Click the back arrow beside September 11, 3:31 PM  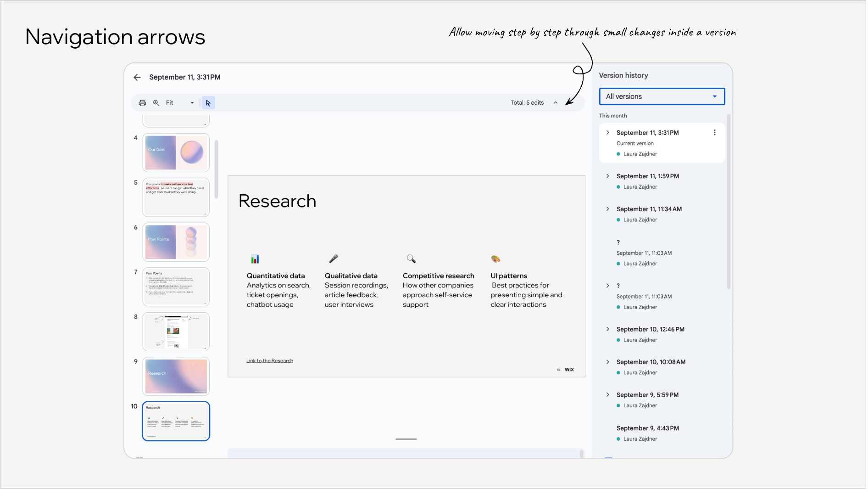pyautogui.click(x=137, y=77)
